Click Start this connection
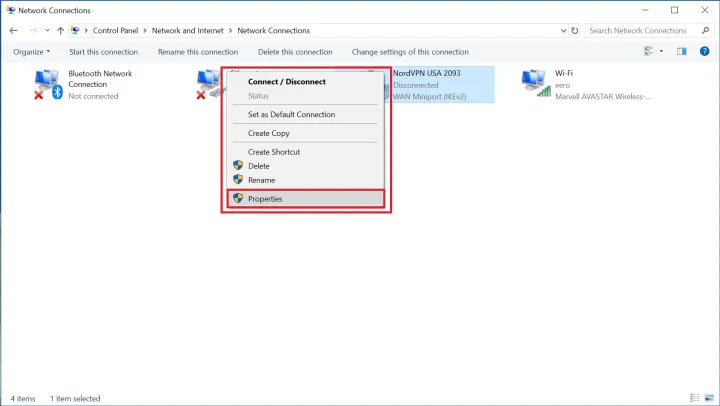 click(103, 52)
